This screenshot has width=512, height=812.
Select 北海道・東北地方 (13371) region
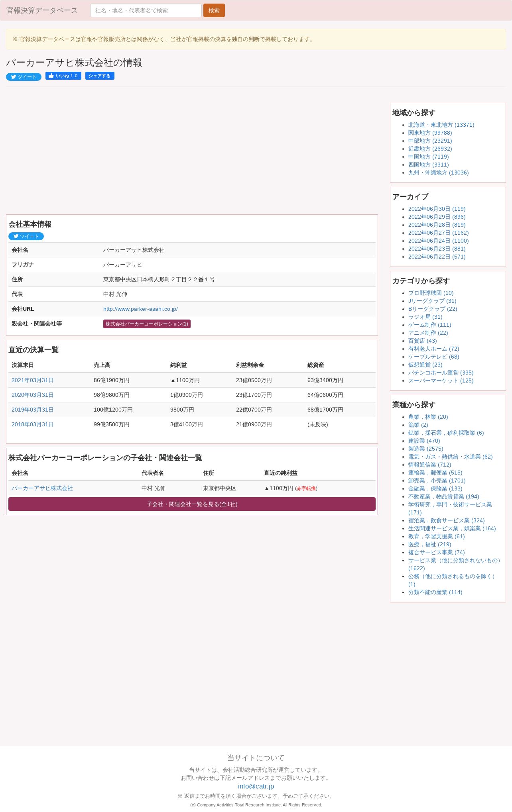(441, 125)
